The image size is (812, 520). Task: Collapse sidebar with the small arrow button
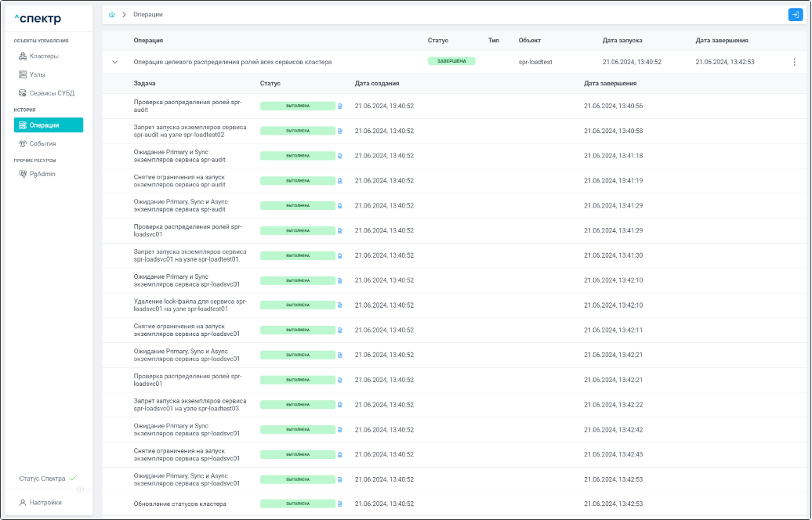[80, 489]
